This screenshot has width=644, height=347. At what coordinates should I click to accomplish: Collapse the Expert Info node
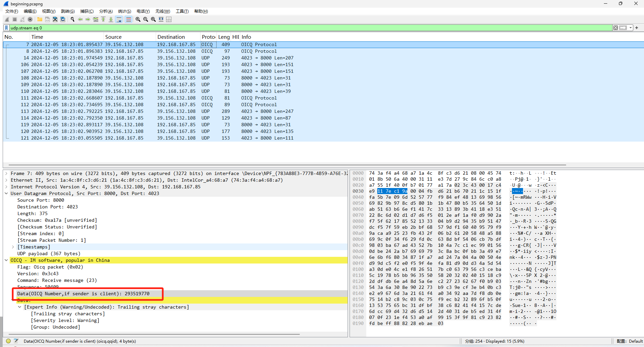coord(20,307)
